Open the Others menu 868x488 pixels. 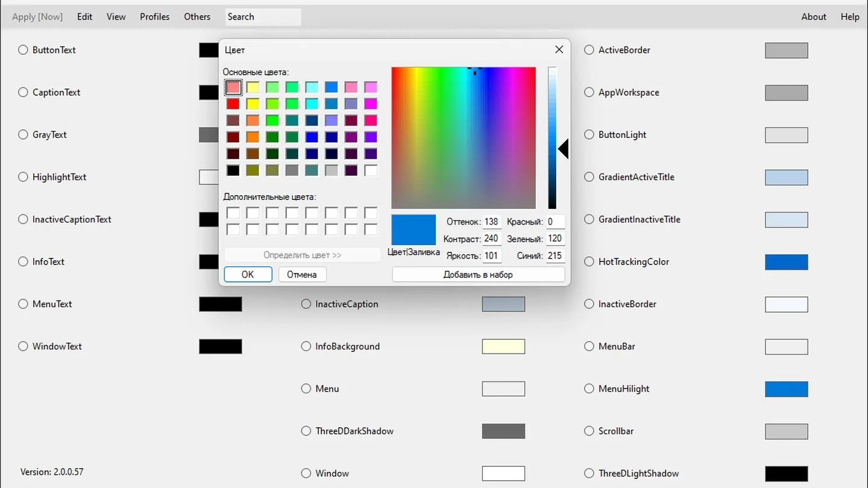click(x=197, y=17)
